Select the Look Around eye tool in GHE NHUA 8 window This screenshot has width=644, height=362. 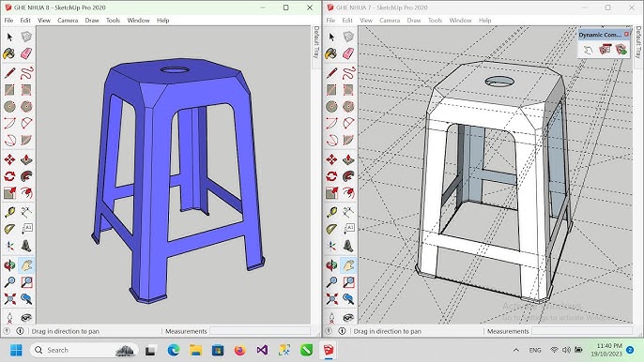(x=26, y=317)
